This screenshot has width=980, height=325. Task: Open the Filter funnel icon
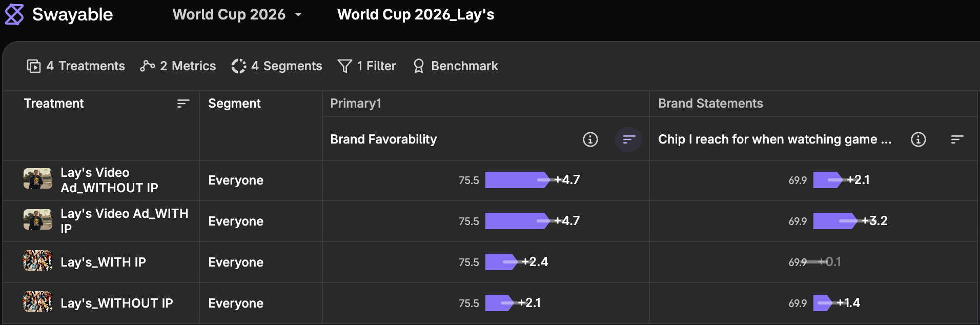coord(345,66)
